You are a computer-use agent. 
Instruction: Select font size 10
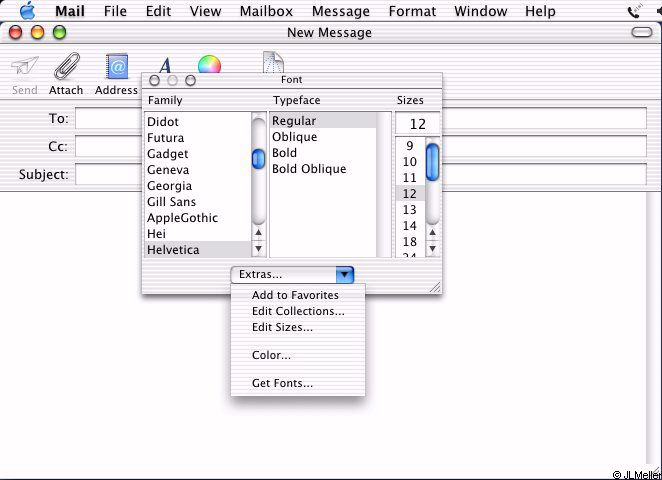click(x=410, y=162)
